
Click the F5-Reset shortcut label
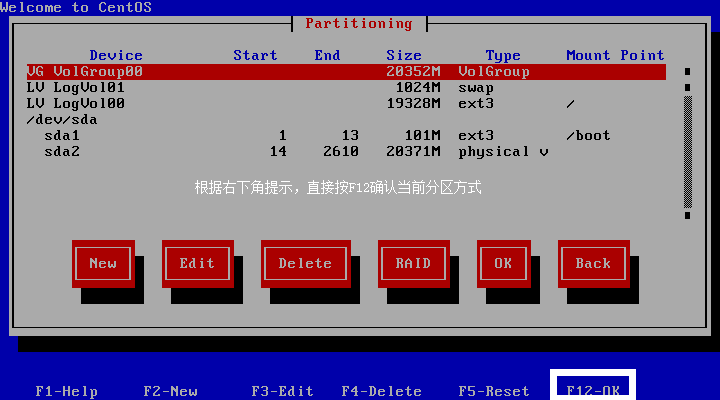(494, 391)
